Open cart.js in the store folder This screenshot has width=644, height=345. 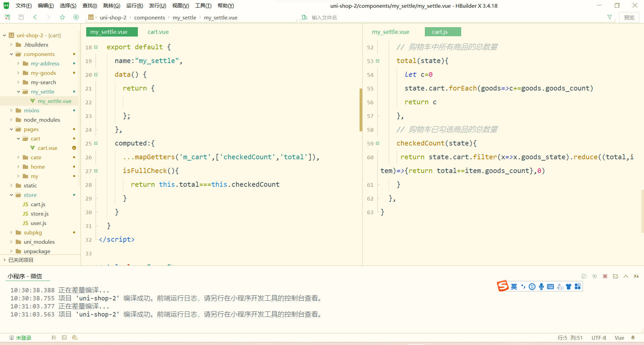(38, 204)
